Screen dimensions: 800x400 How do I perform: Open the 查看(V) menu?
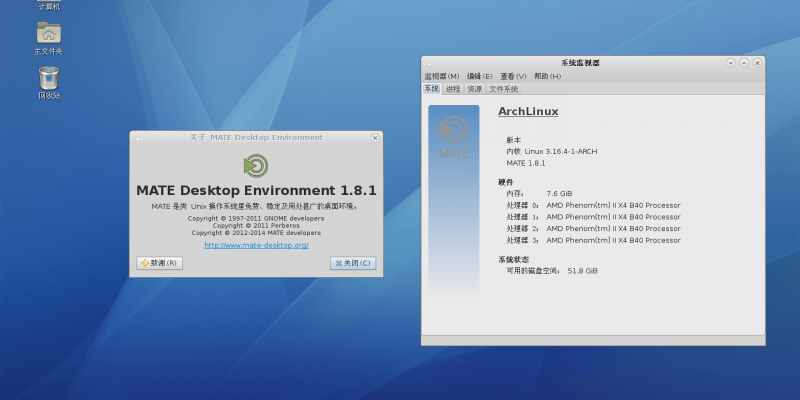coord(513,76)
